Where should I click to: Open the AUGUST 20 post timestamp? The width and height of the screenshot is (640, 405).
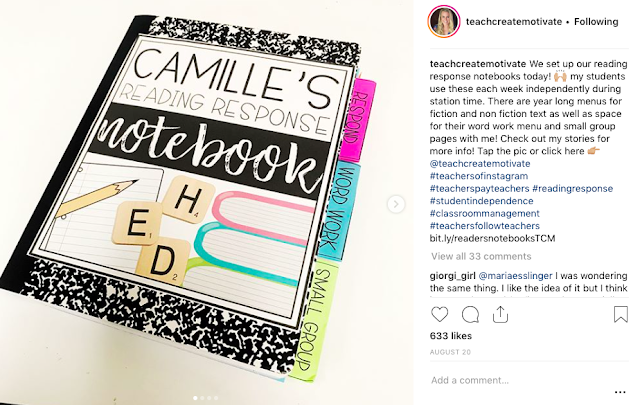pyautogui.click(x=450, y=352)
